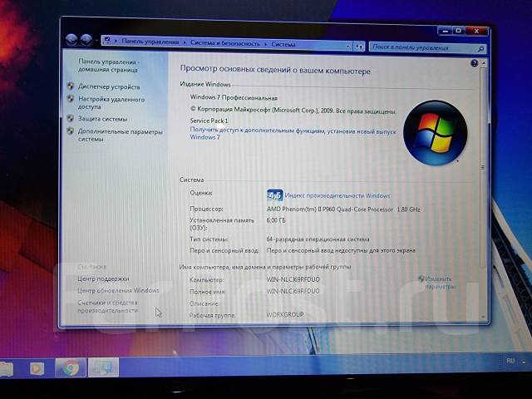Open the address bar history dropdown arrow
The image size is (532, 399).
pos(348,46)
